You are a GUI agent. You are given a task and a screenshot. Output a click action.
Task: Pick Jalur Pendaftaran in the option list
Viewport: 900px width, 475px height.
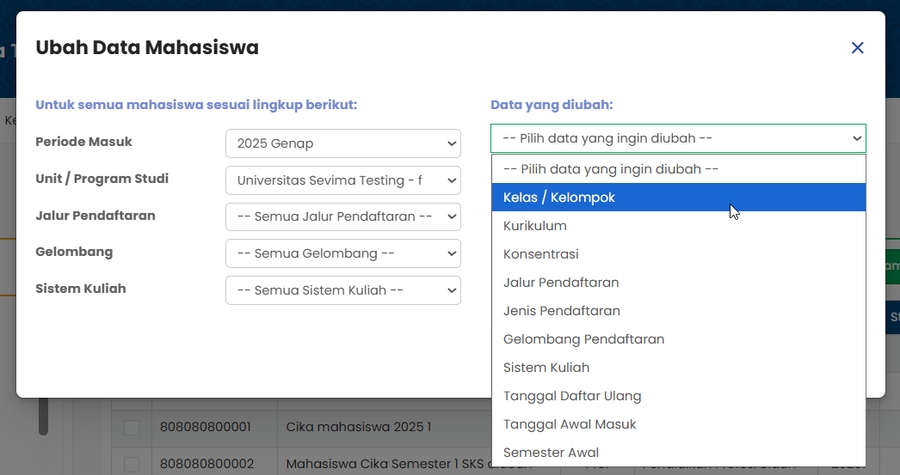(678, 283)
